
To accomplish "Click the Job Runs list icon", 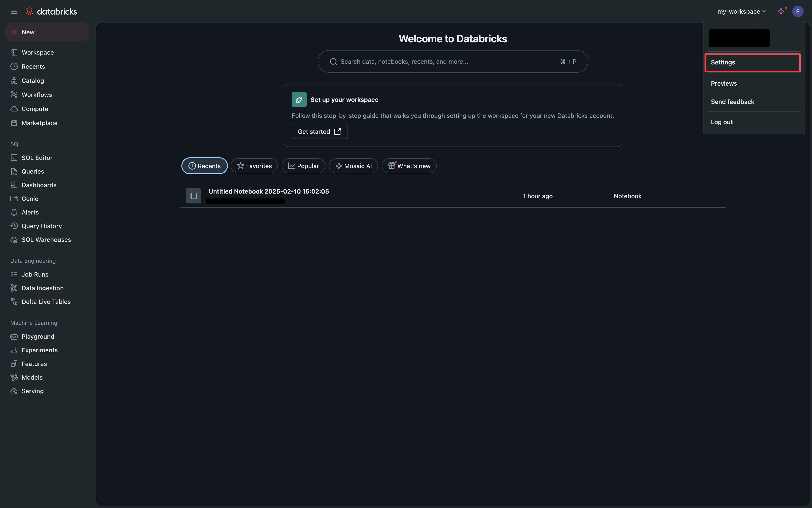I will [14, 274].
